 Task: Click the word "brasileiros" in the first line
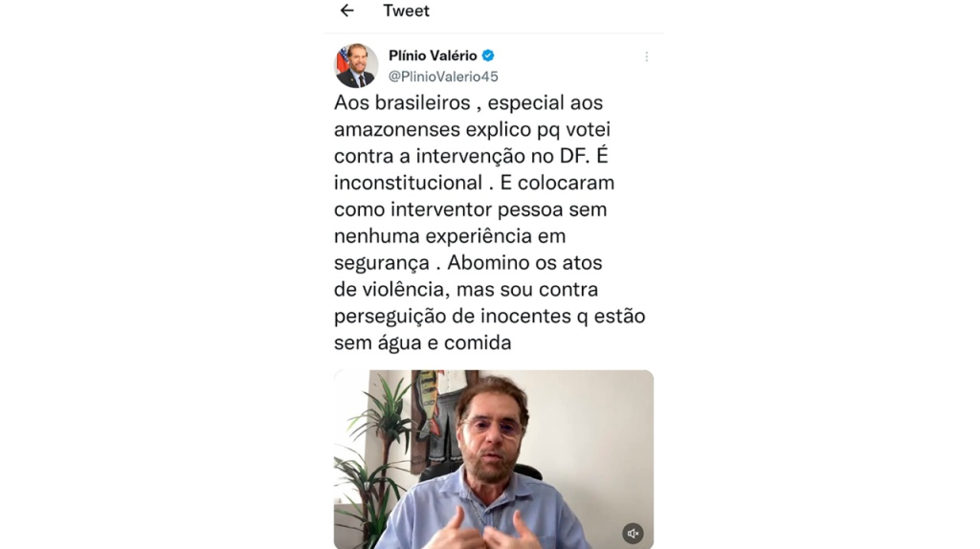422,102
